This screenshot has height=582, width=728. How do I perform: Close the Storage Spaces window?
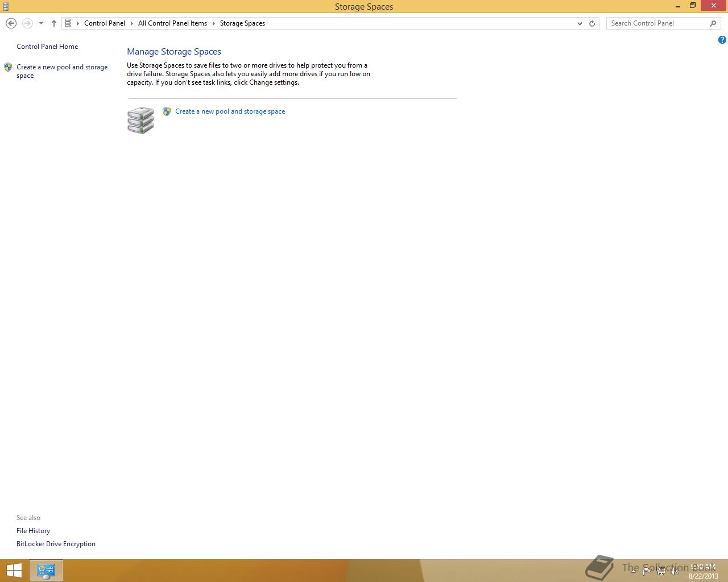click(x=714, y=6)
